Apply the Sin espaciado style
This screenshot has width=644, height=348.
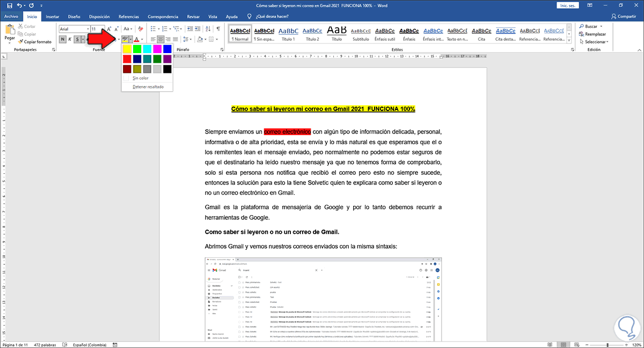click(264, 34)
